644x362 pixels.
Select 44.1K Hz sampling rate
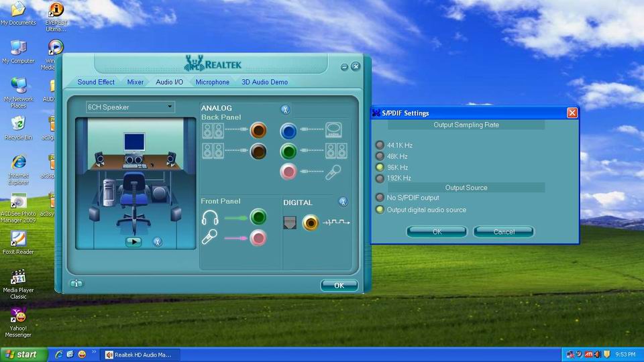click(380, 145)
